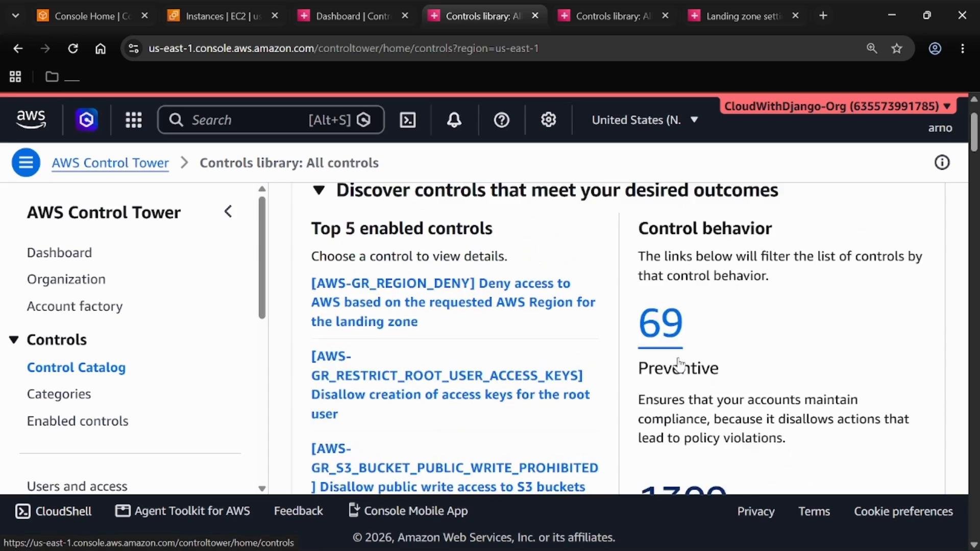Switch to the Console Home tab
Image resolution: width=980 pixels, height=551 pixels.
coord(92,16)
